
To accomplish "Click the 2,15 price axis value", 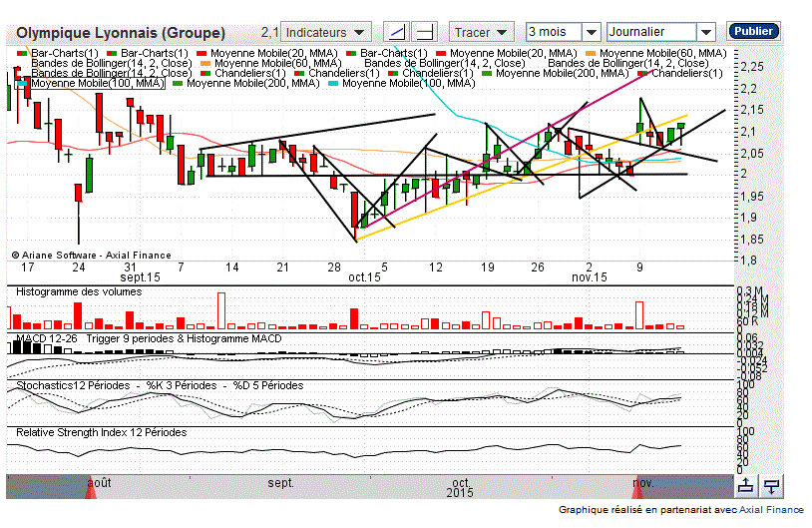I will click(752, 110).
